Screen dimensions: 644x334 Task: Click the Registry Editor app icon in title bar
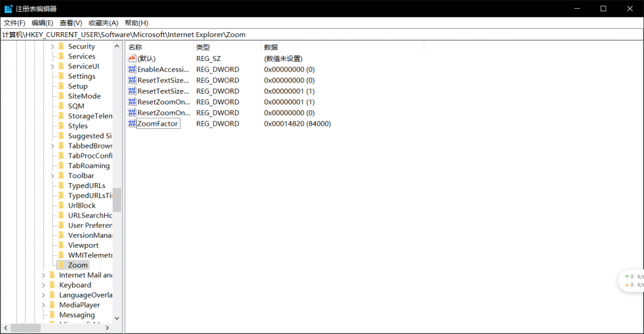pyautogui.click(x=8, y=9)
